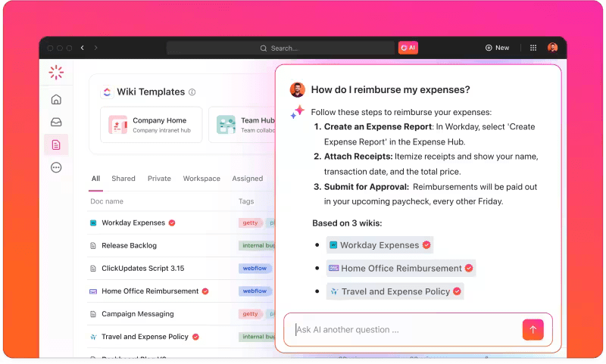Click the New button
This screenshot has width=606, height=364.
click(x=497, y=48)
